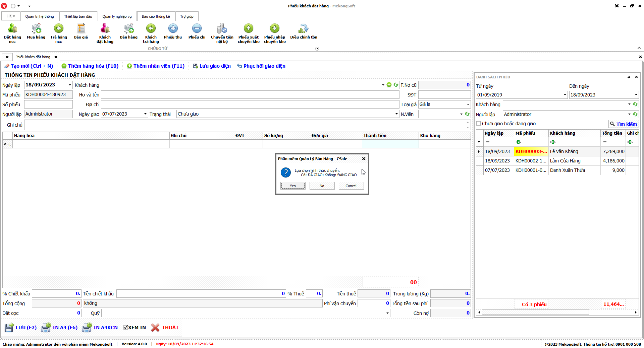Image resolution: width=644 pixels, height=348 pixels.
Task: Switch to Báo cáo thống kê tab
Action: (156, 16)
